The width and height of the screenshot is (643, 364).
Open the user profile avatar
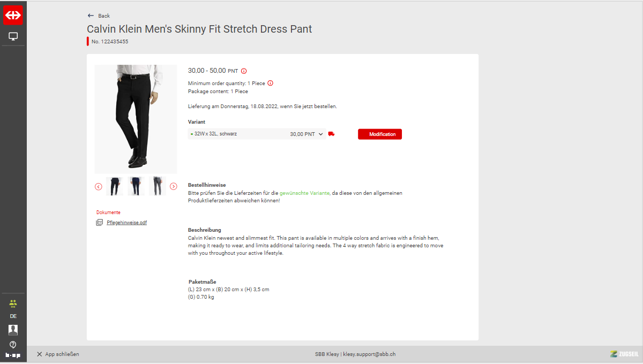[x=13, y=330]
